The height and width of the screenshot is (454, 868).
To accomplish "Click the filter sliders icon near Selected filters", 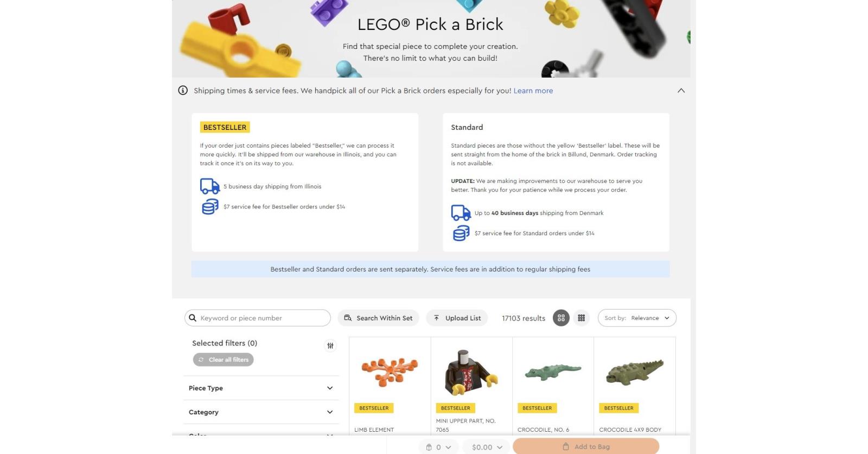I will coord(330,345).
